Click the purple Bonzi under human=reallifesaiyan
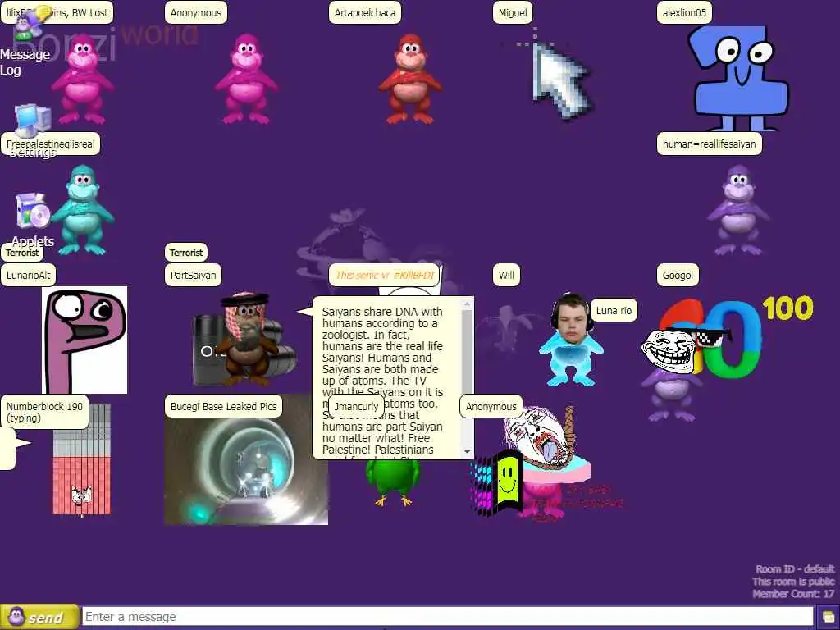The image size is (840, 630). (x=738, y=210)
